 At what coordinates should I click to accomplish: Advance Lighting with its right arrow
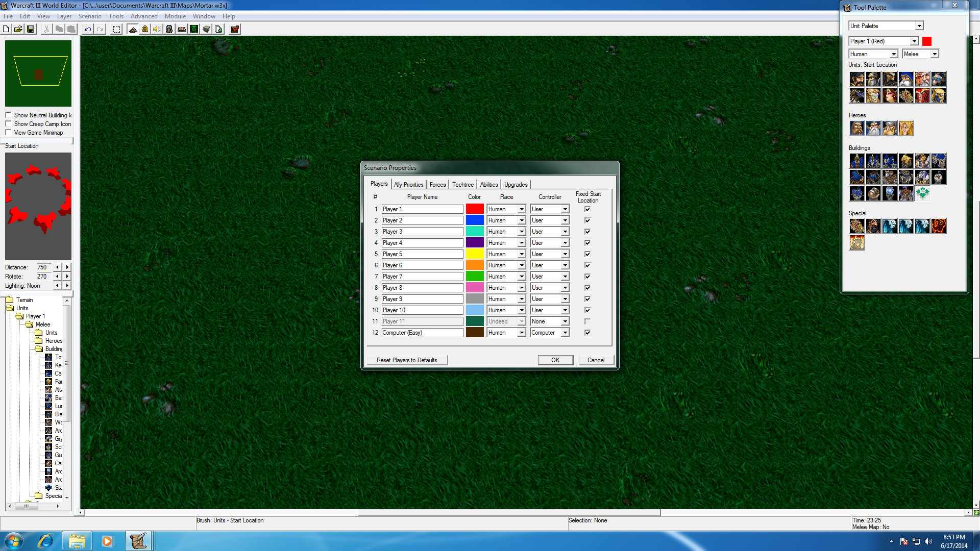click(x=67, y=286)
